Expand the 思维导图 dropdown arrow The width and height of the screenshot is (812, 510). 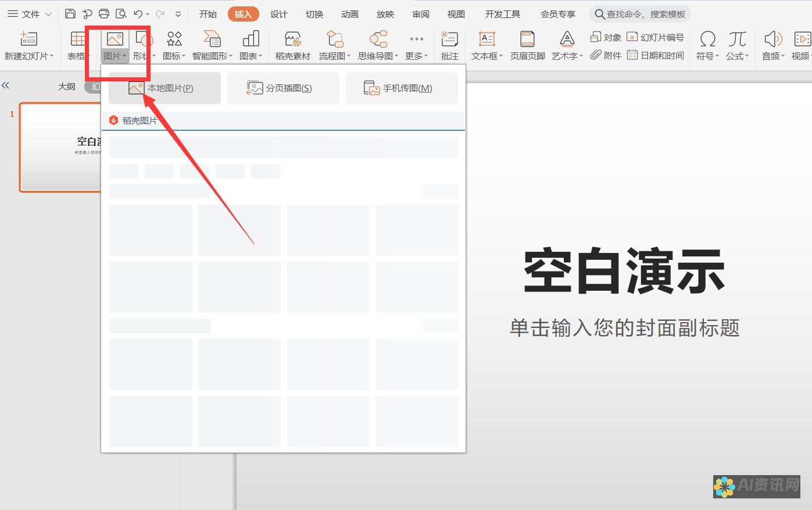coord(396,56)
